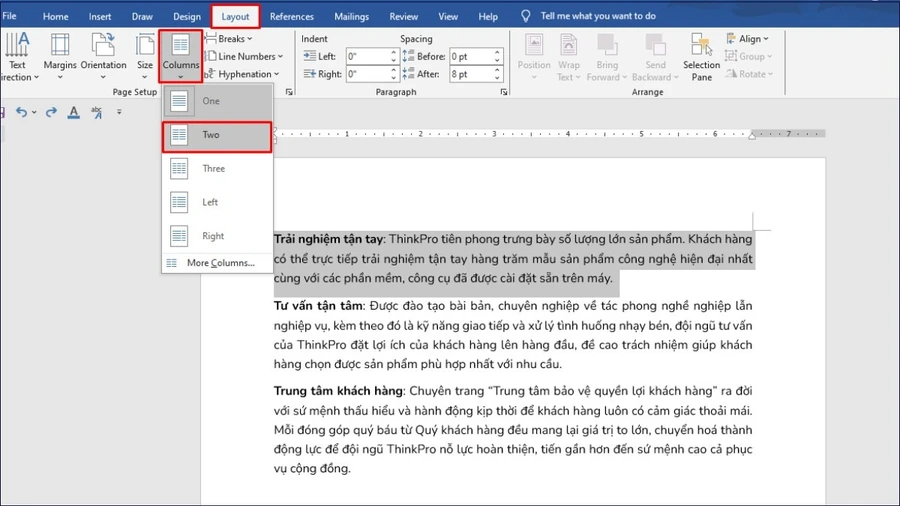The image size is (900, 506).
Task: Open the Review tab
Action: tap(404, 16)
